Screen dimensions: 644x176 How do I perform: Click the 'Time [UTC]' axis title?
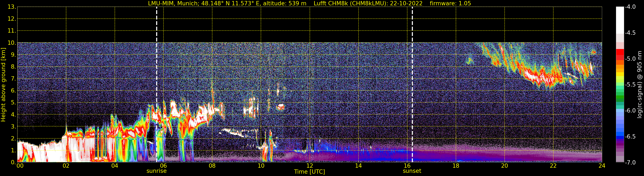(310, 172)
